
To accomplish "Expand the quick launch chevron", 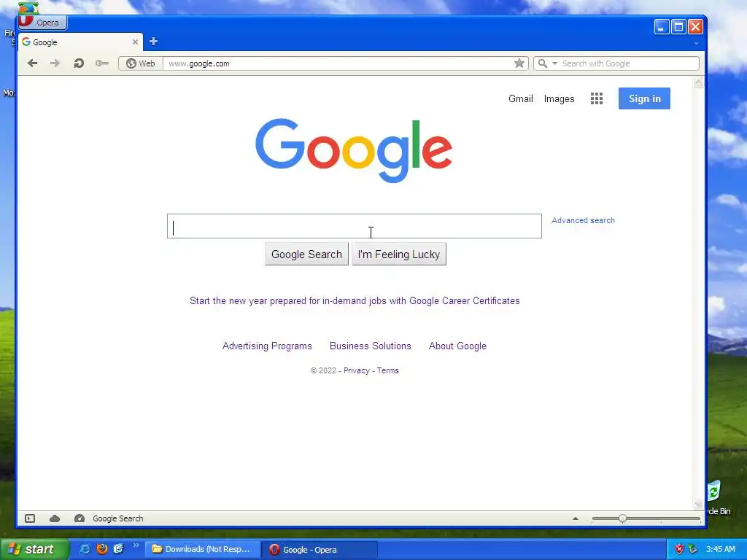I will point(136,545).
